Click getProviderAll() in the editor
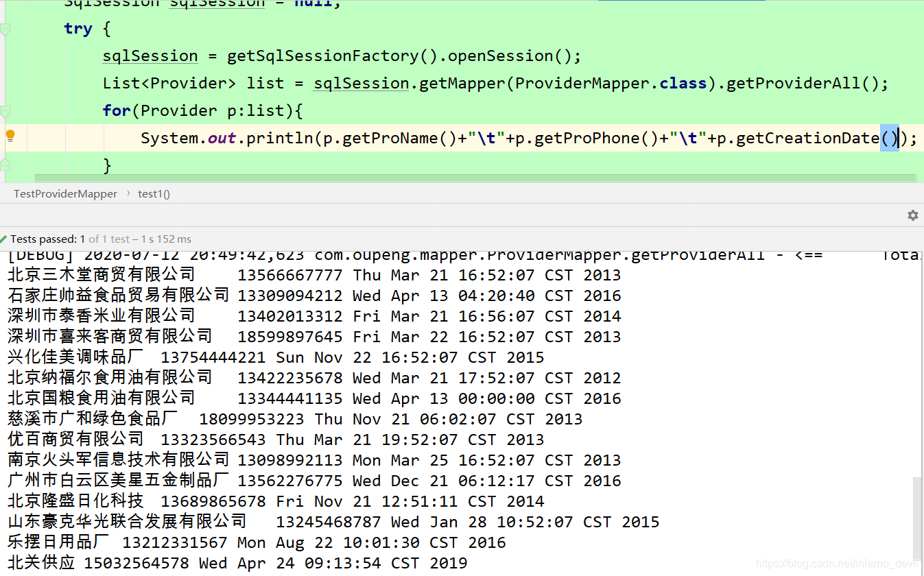924x576 pixels. [x=803, y=84]
